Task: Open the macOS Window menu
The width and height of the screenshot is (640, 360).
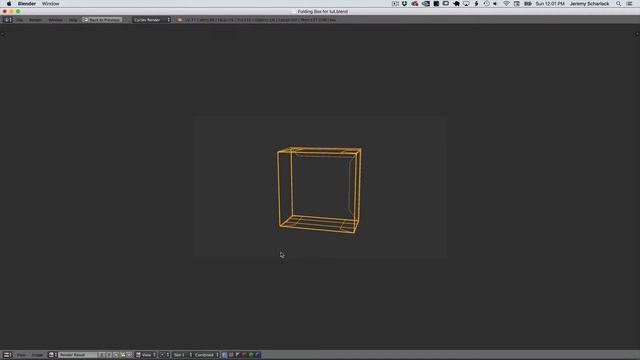Action: point(51,4)
